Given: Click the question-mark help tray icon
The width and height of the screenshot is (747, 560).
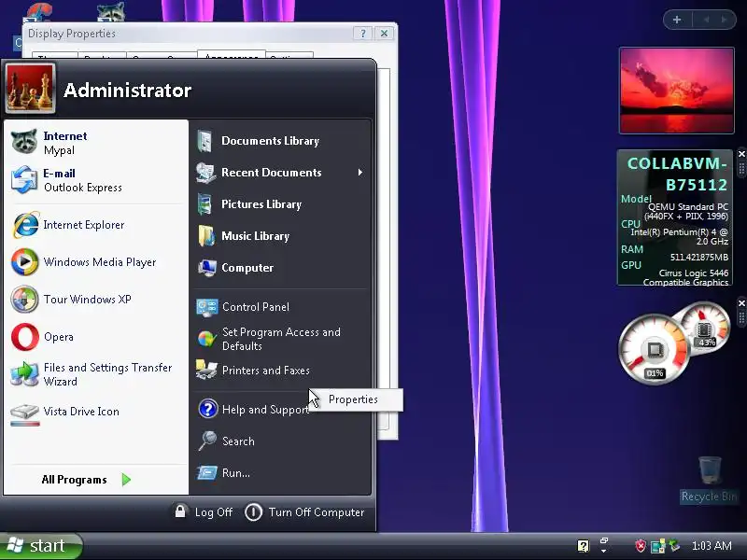Looking at the screenshot, I should point(583,546).
